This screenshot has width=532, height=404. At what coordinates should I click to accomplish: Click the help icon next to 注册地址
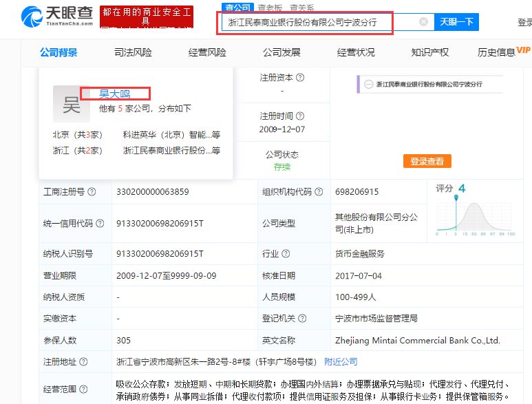click(x=83, y=361)
